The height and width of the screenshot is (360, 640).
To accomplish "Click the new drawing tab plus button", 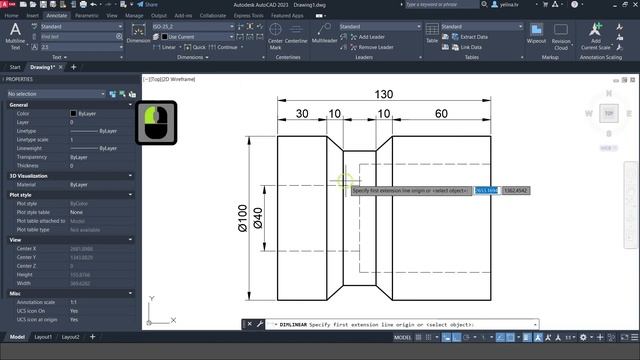I will pyautogui.click(x=73, y=67).
